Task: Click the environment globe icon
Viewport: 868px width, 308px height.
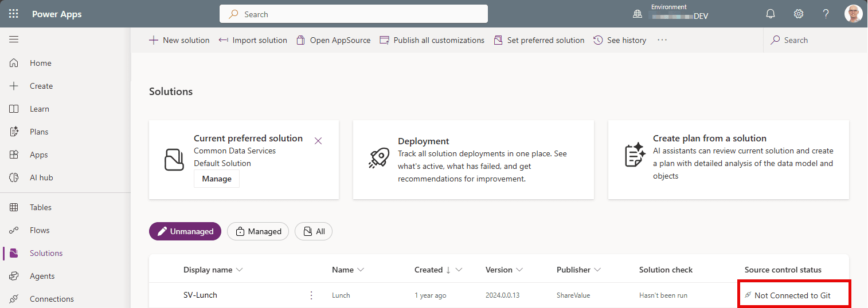Action: tap(637, 14)
